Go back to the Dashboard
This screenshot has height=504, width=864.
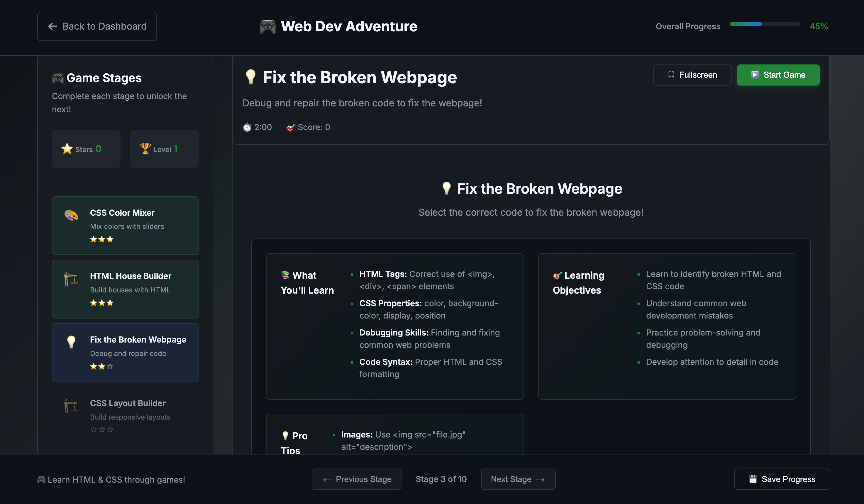click(97, 26)
